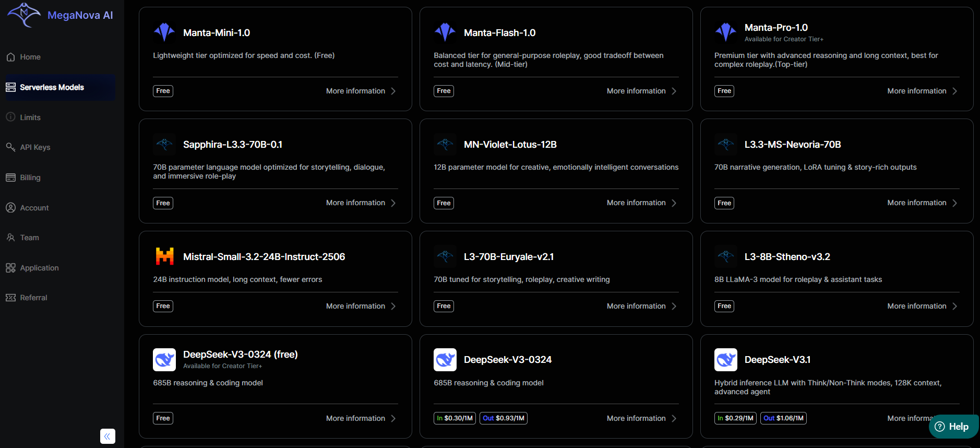Click the Billing card icon
The image size is (980, 448).
coord(10,178)
